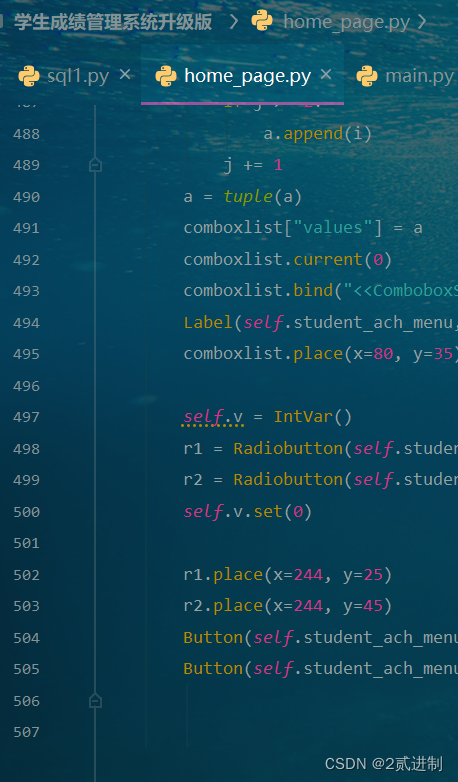The height and width of the screenshot is (782, 458).
Task: Click 'j += 1' on line 489
Action: [x=253, y=165]
